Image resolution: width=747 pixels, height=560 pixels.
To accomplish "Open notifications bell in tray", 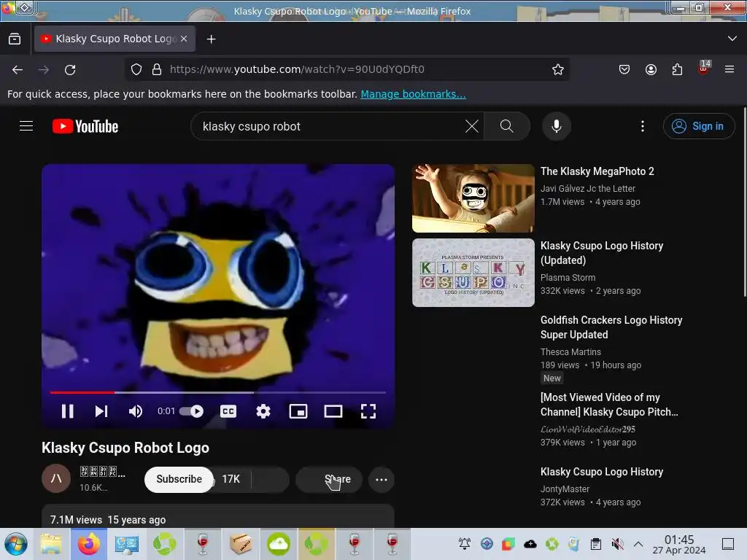I will pos(465,544).
